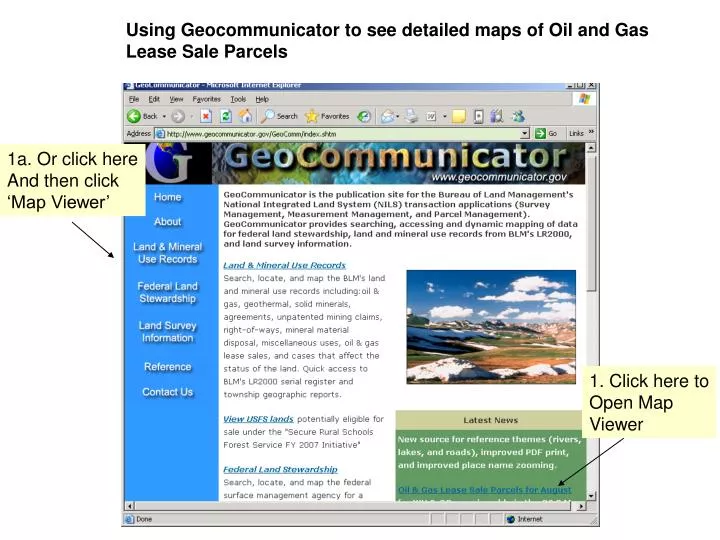
Task: Edit page with Word icon
Action: pos(431,117)
